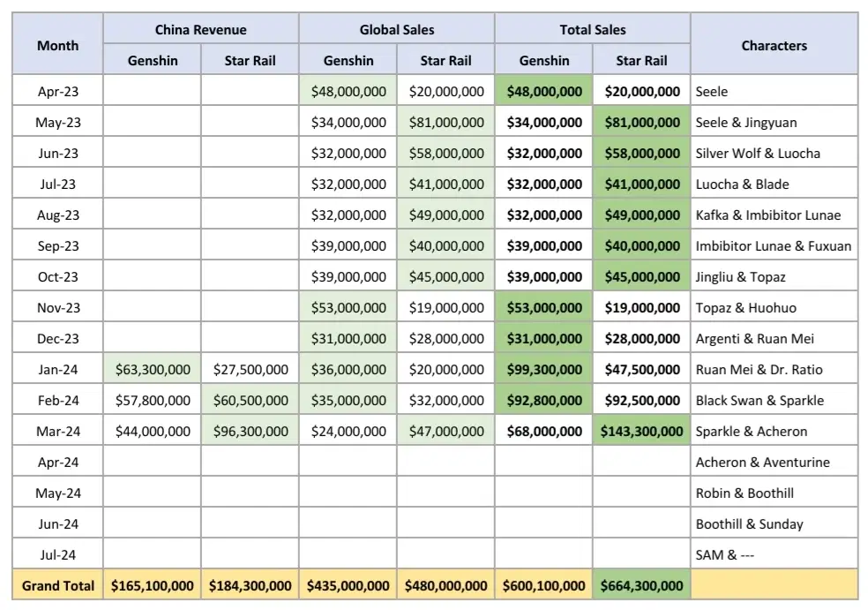Click the $664,300,000 Star Rail grand total
This screenshot has height=610, width=868.
point(641,585)
